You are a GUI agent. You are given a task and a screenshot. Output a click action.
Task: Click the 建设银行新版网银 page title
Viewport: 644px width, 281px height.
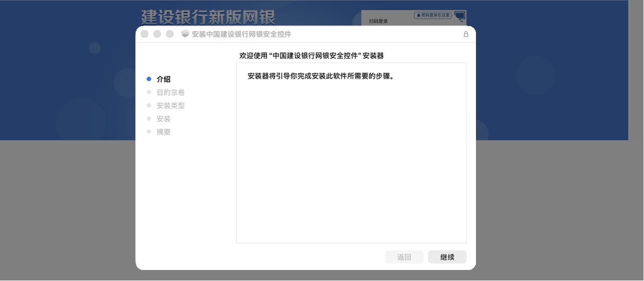click(x=208, y=17)
